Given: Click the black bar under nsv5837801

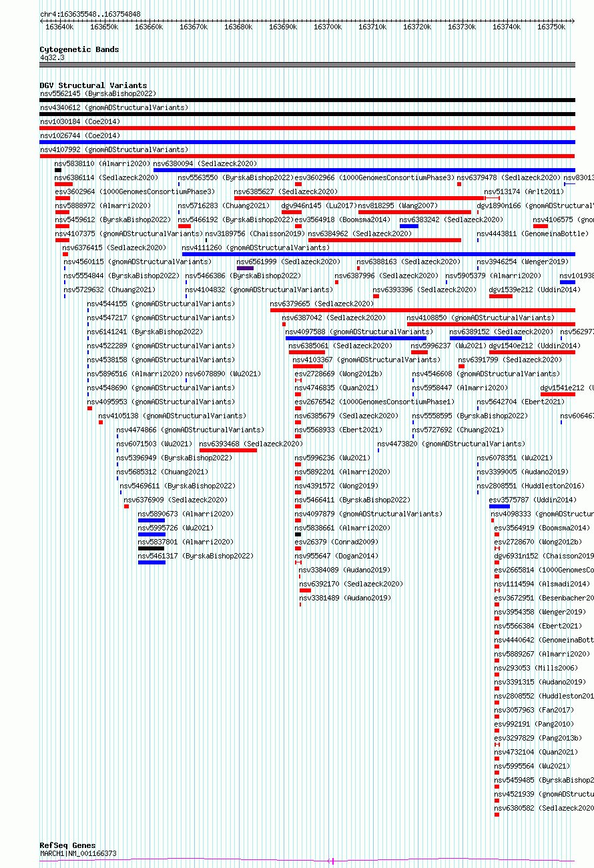Looking at the screenshot, I should click(x=151, y=548).
